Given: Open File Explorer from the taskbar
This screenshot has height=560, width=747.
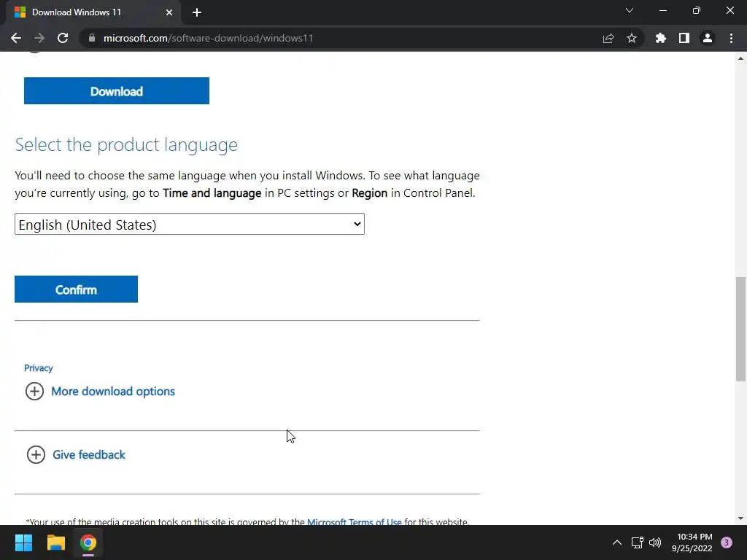Looking at the screenshot, I should pyautogui.click(x=55, y=542).
